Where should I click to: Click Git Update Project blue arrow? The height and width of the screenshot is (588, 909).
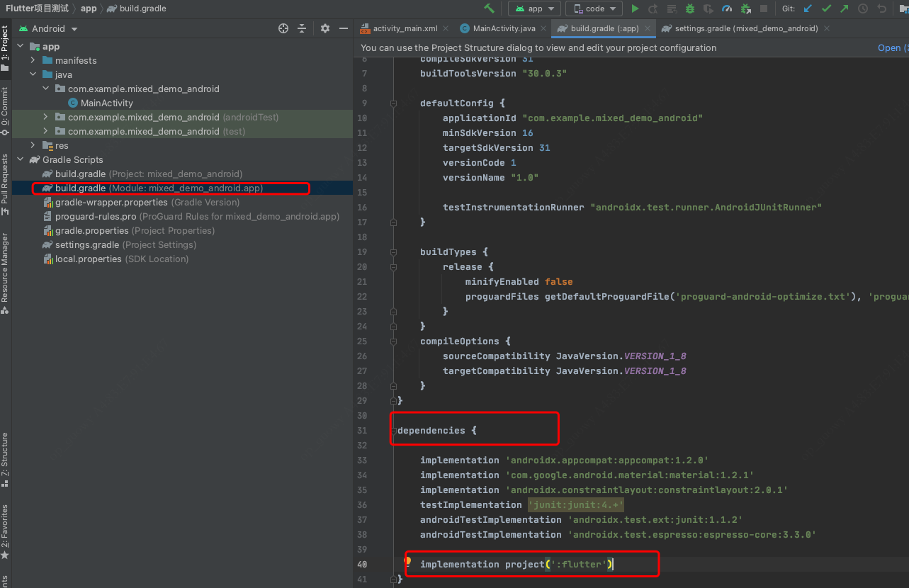pyautogui.click(x=808, y=9)
